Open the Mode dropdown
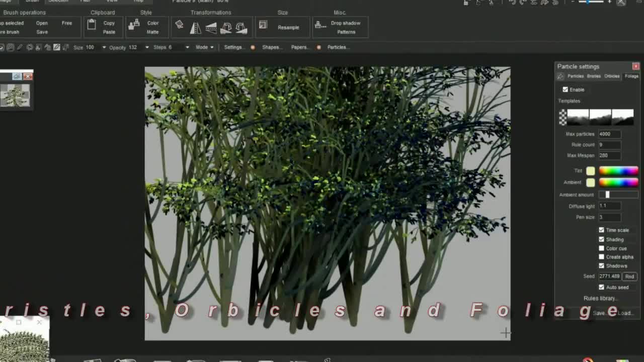Viewport: 644px width, 362px height. (x=204, y=47)
